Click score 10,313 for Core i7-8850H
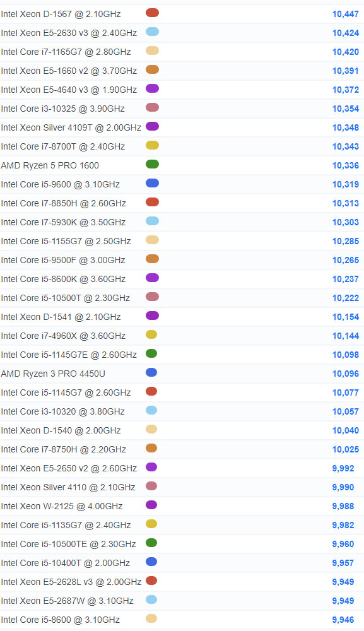Viewport: 364px width, 631px height. coord(346,203)
